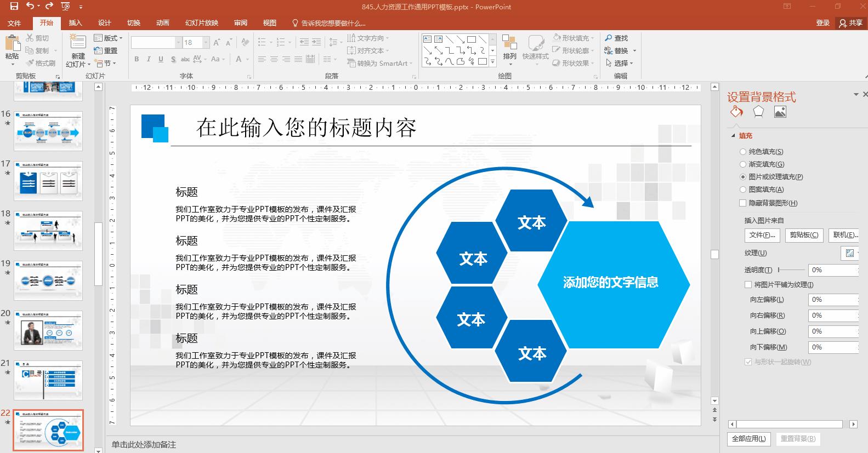Click the Tell me (告诉我您想要做什么) search box
Viewport: 868px width, 453px height.
[329, 23]
